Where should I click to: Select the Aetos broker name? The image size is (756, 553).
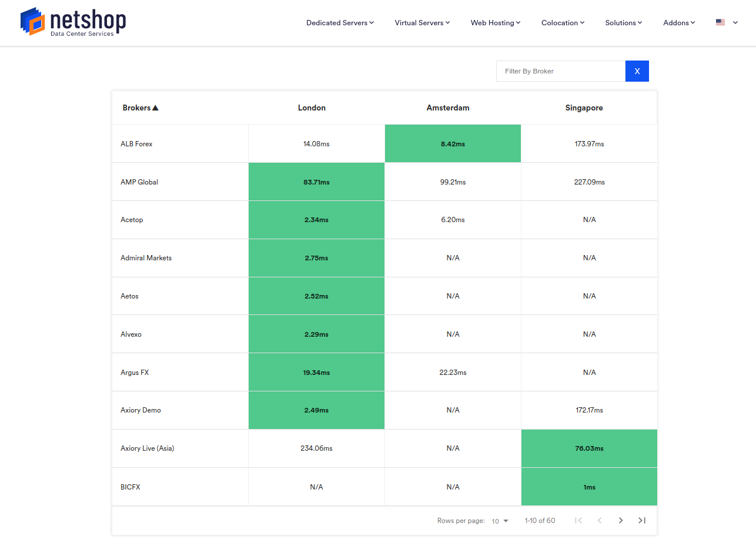point(129,296)
